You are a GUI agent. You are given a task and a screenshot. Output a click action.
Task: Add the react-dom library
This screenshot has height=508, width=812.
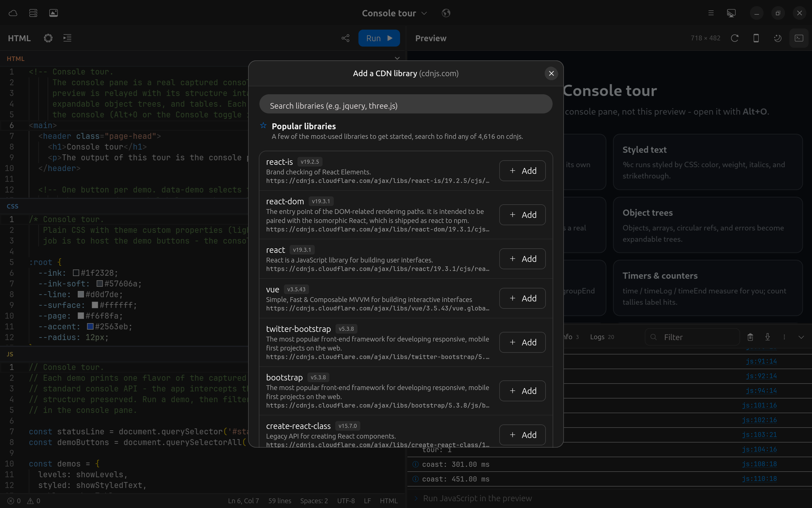(522, 215)
